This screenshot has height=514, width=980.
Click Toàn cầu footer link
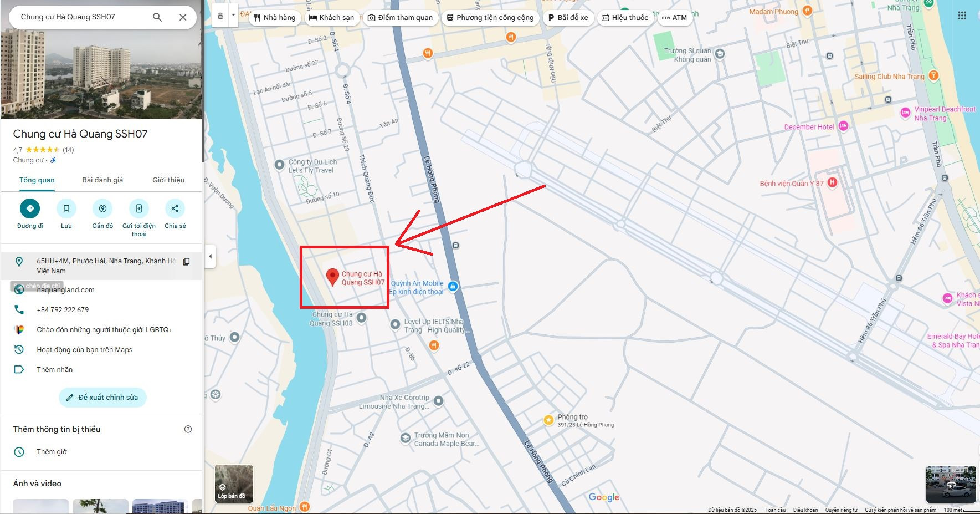coord(775,510)
